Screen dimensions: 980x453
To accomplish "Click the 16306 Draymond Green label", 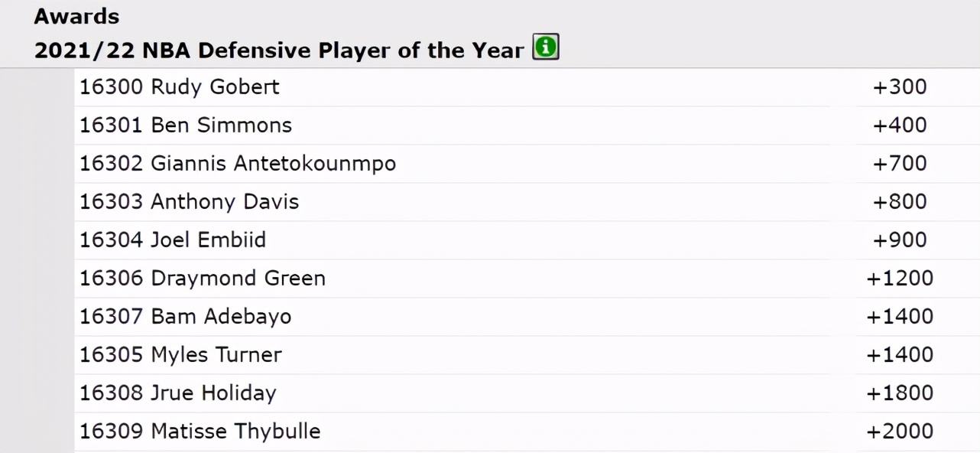I will 203,279.
